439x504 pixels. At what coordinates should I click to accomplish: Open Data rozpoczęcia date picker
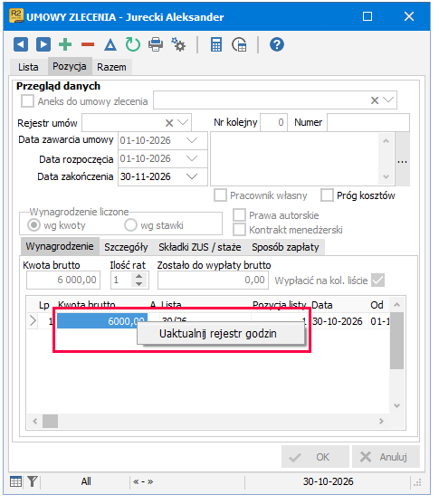click(x=192, y=158)
